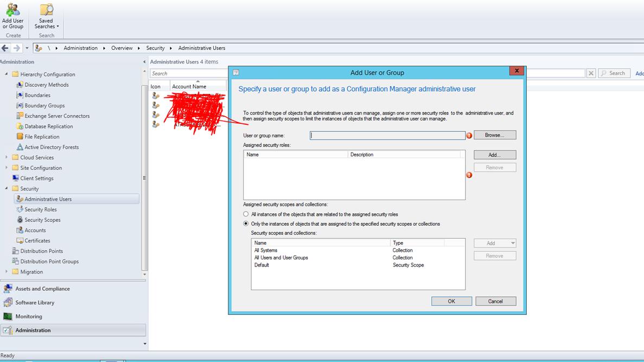Select the All instances of the objects radio
644x362 pixels.
[246, 214]
